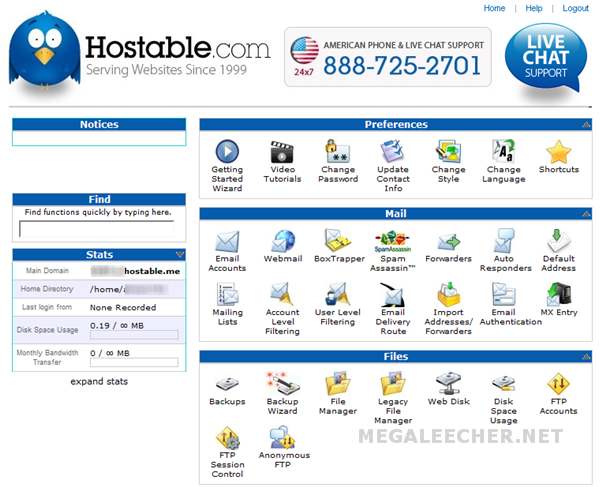Open Account Level Filtering
Viewport: 602px width, 487px height.
[x=283, y=309]
